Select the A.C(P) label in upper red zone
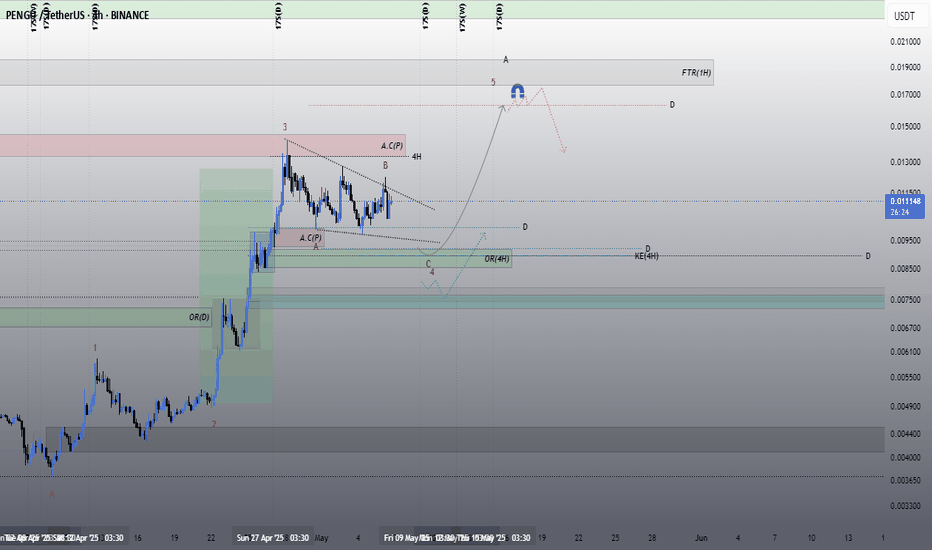Viewport: 932px width, 550px height. tap(392, 146)
